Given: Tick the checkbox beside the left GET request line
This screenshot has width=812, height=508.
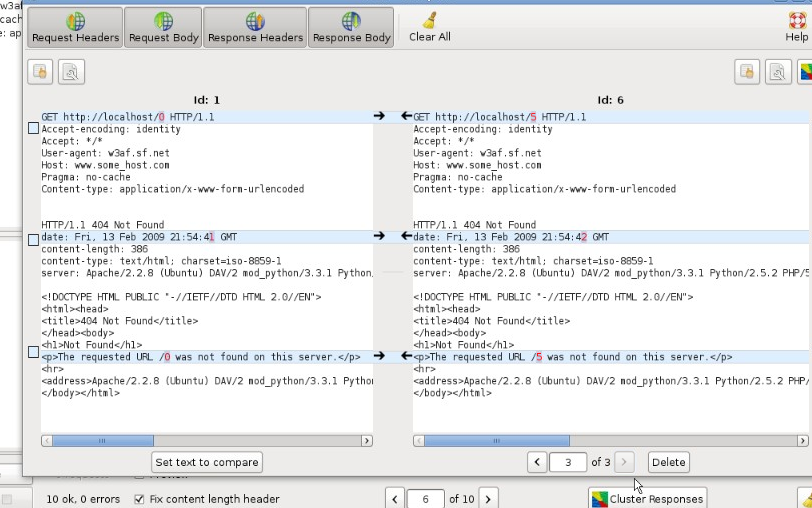Looking at the screenshot, I should click(x=33, y=127).
